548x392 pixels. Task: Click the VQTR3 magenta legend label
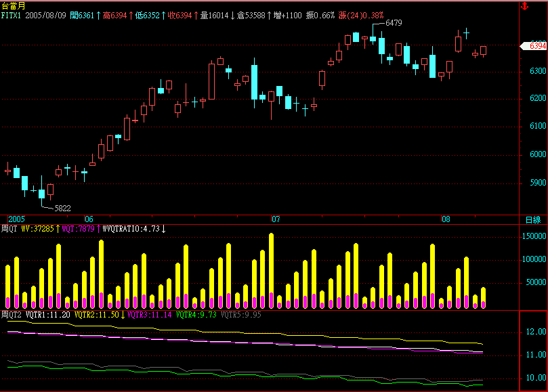click(149, 315)
